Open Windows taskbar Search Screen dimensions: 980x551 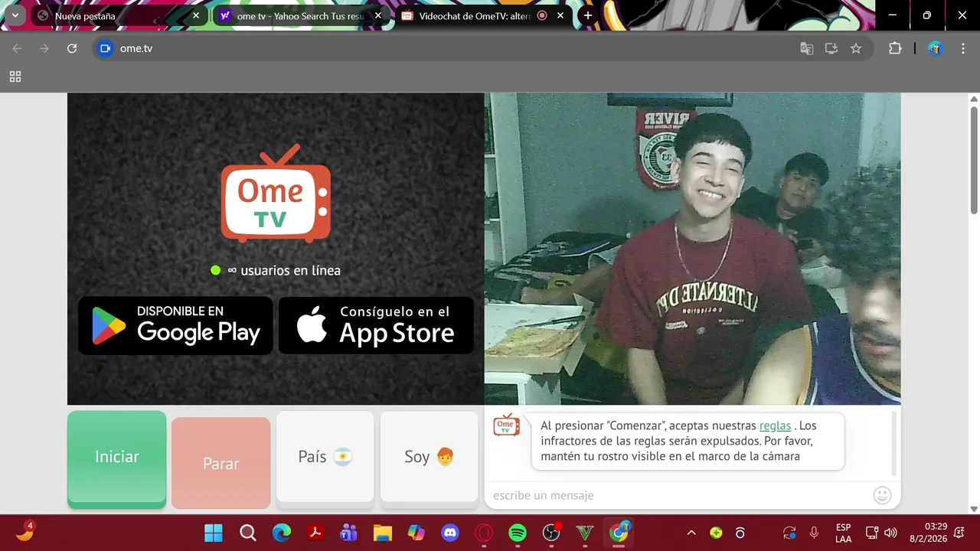tap(248, 533)
